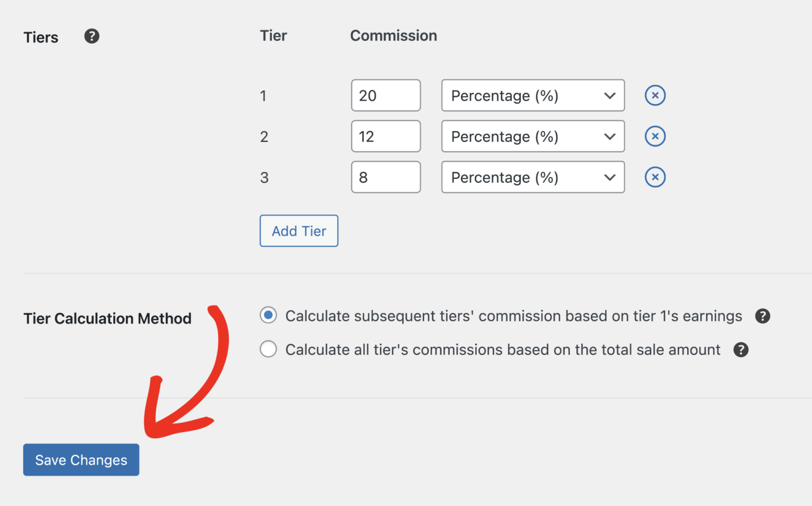Select the tier 1's earnings calculation method

point(268,315)
